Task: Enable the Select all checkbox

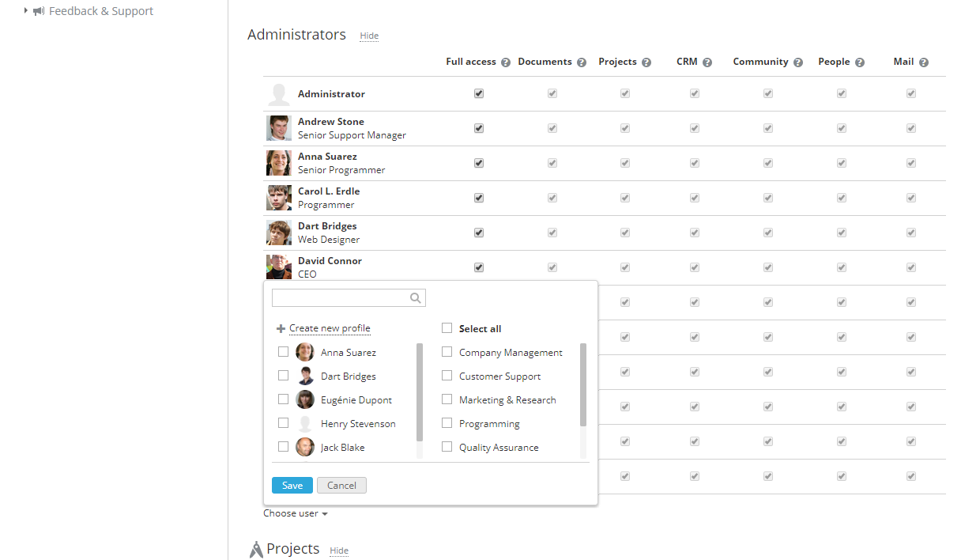Action: [447, 327]
